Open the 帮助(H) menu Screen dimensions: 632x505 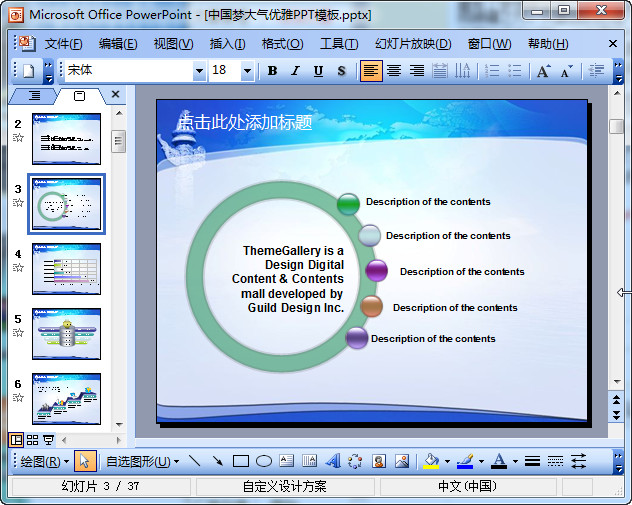548,44
